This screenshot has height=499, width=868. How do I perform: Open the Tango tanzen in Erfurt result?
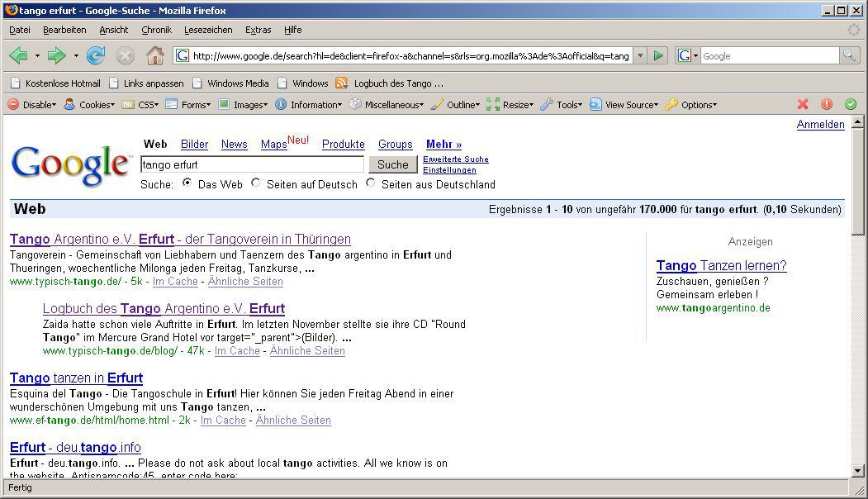pyautogui.click(x=76, y=378)
